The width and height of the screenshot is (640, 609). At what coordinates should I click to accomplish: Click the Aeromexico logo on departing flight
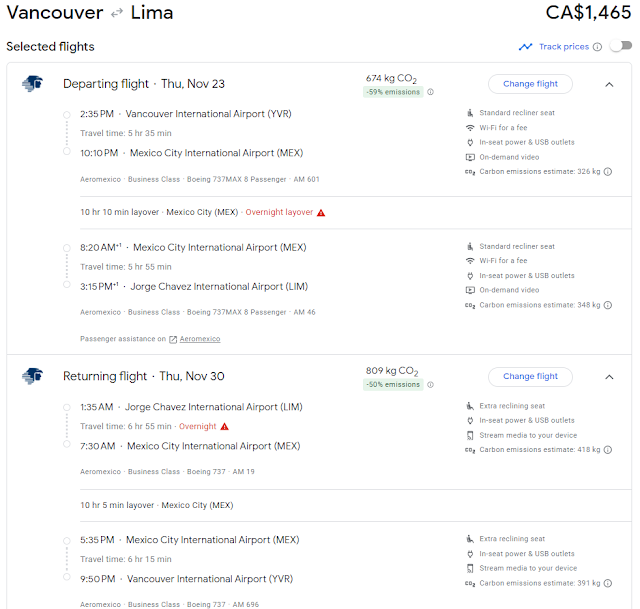click(x=33, y=84)
